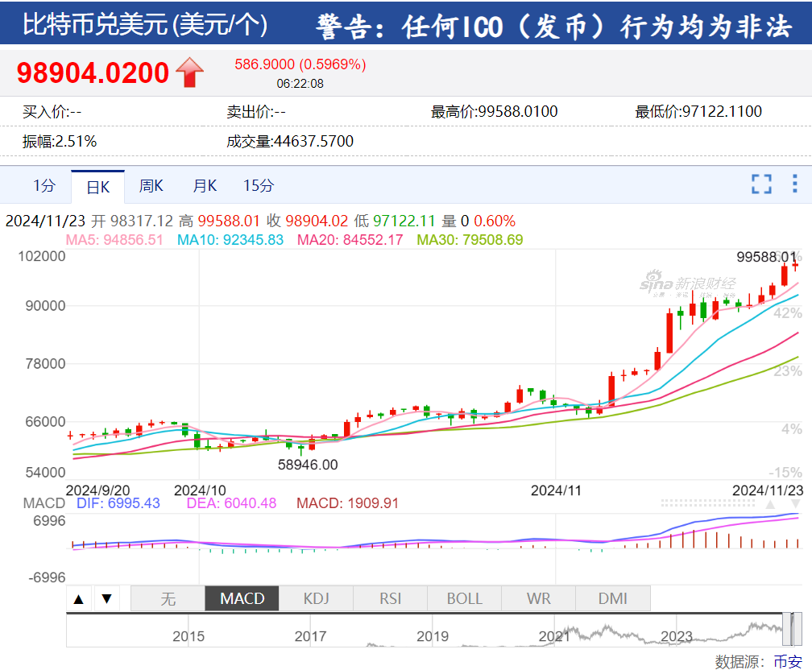Select the 无 (none) indicator option
The height and width of the screenshot is (670, 812).
168,598
